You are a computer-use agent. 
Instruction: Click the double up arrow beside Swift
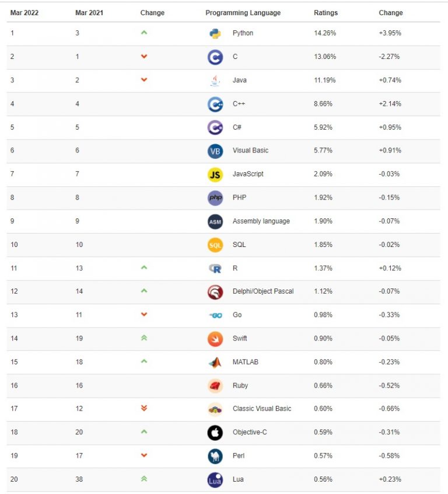coord(144,338)
